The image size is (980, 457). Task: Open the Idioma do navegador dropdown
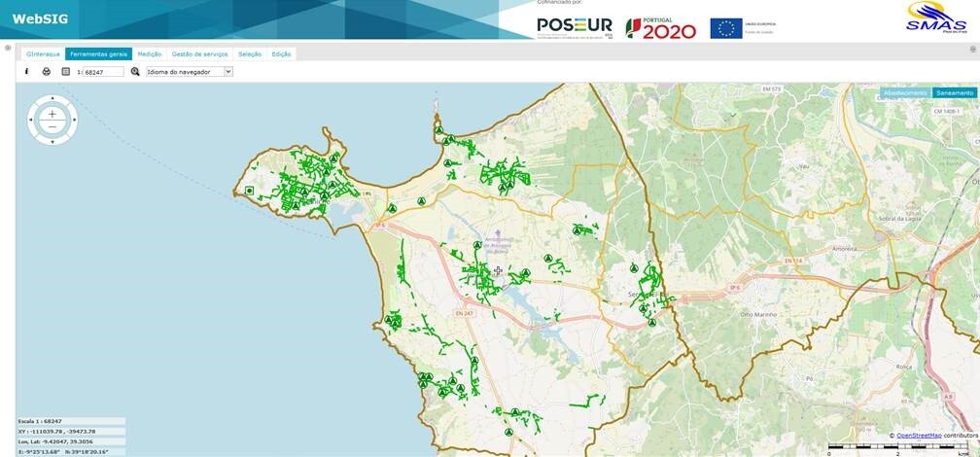[190, 72]
